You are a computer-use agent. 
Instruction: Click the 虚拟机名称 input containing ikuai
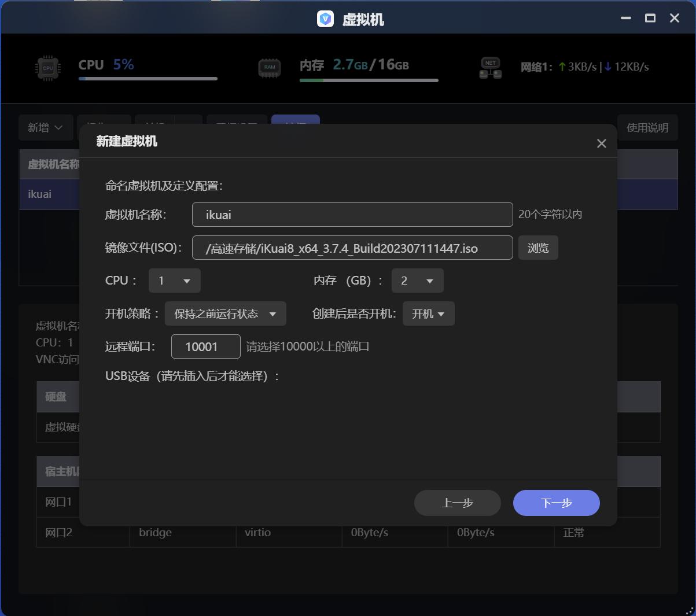tap(352, 214)
